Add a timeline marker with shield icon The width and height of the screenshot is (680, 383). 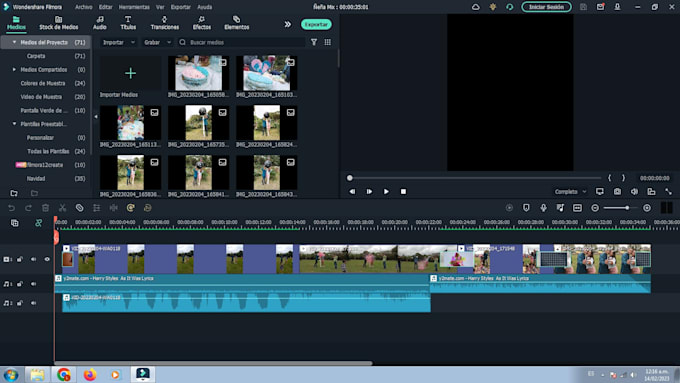pos(526,208)
